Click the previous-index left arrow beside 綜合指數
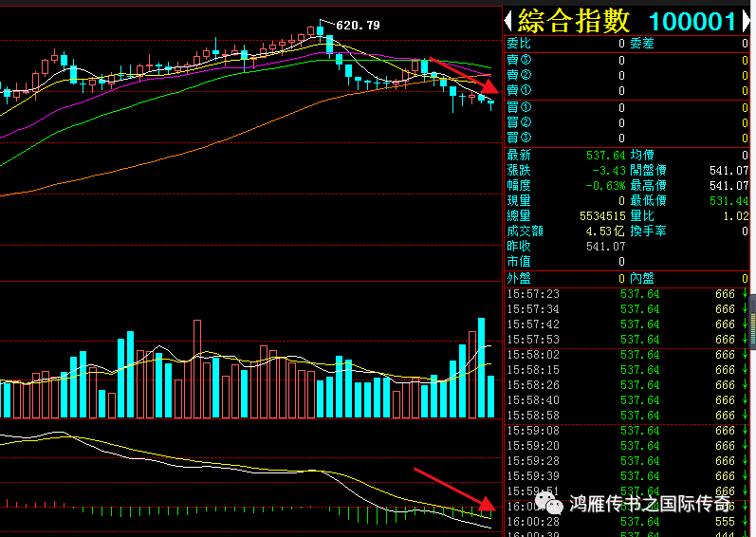756x537 pixels. (x=507, y=21)
